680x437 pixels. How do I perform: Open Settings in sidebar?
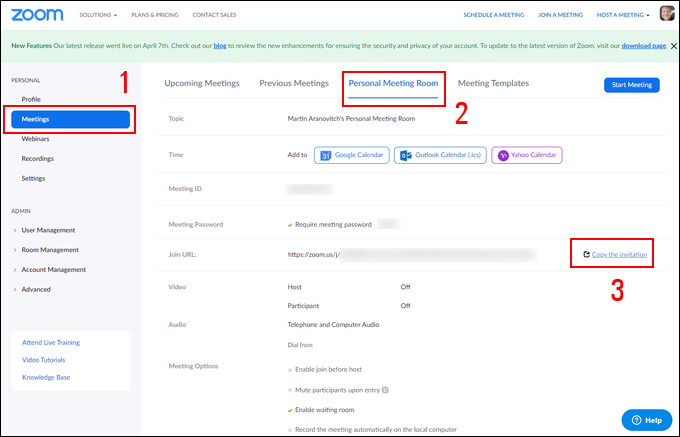33,178
